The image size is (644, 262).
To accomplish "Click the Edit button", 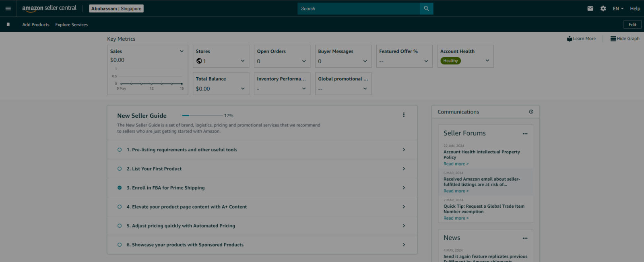I will (x=632, y=25).
